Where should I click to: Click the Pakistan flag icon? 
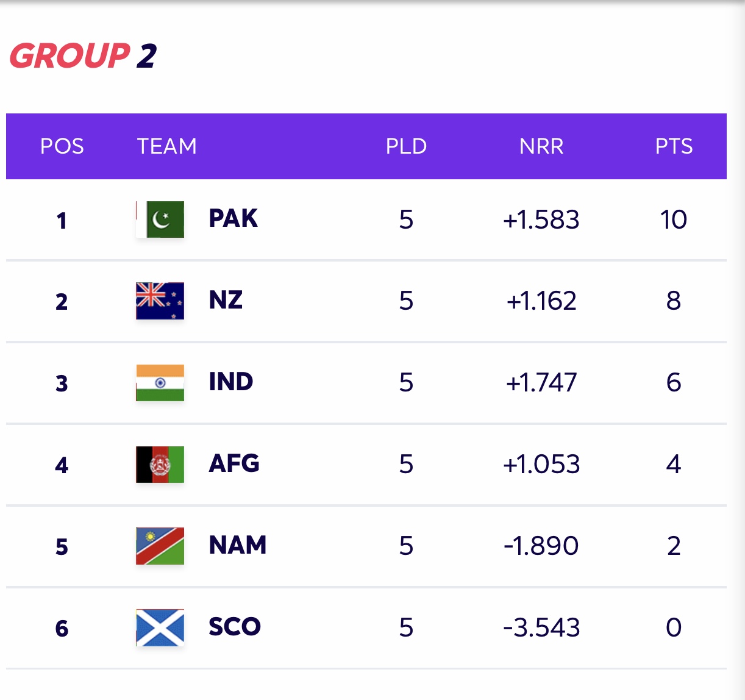[x=160, y=220]
